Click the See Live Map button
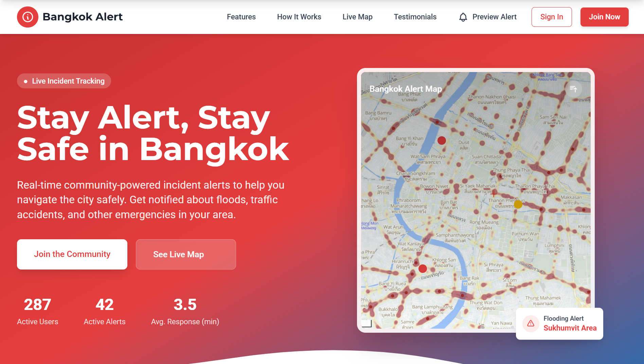 186,254
